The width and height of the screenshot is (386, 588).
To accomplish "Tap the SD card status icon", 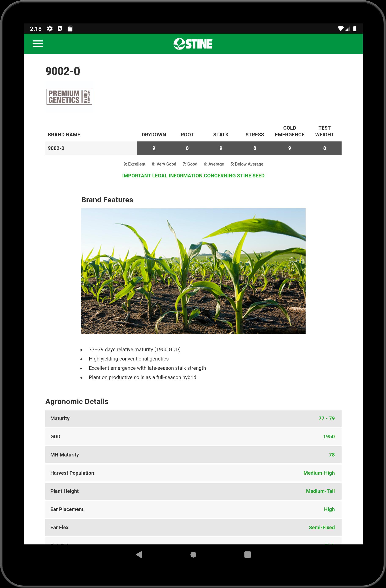I will 70,29.
